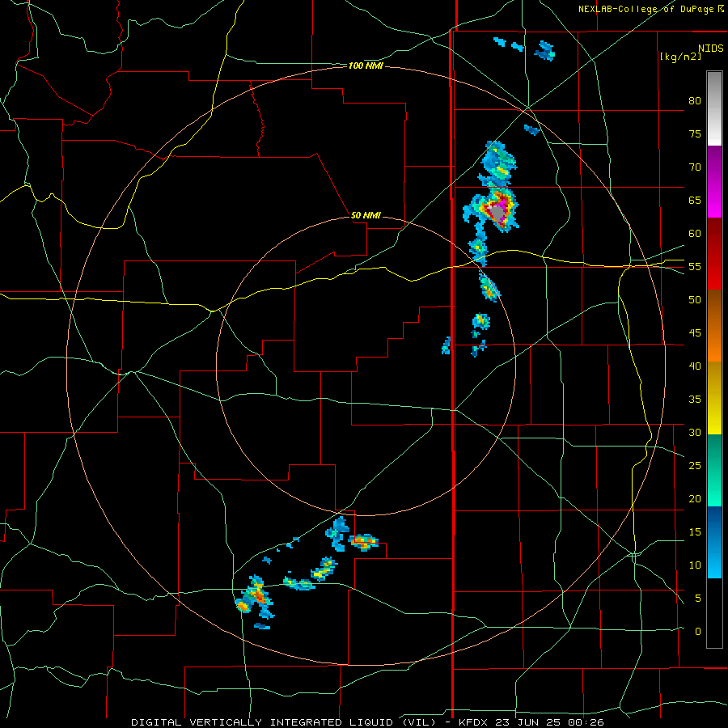The image size is (728, 728).
Task: Click the 50 NMI range ring label
Action: [x=366, y=215]
